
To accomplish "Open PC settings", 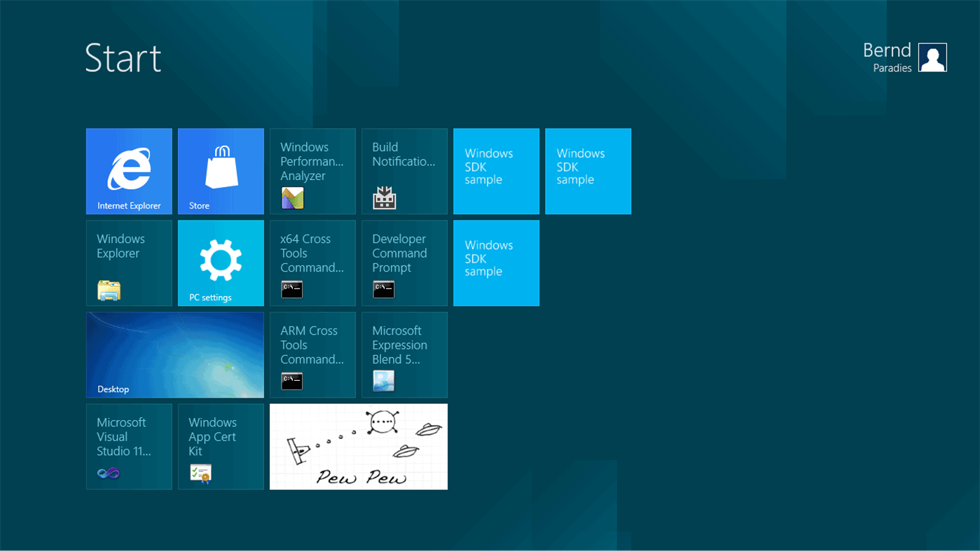I will [x=221, y=263].
